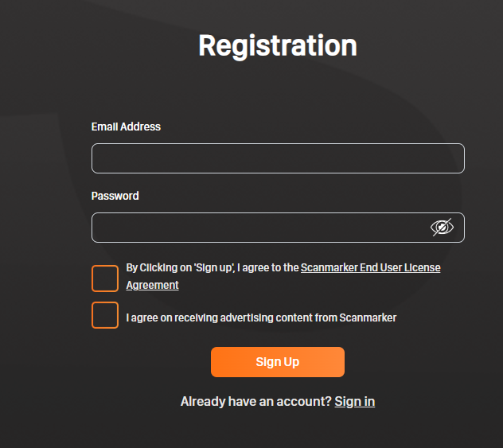Show password using the crossed-eye icon
This screenshot has width=503, height=448.
point(442,228)
